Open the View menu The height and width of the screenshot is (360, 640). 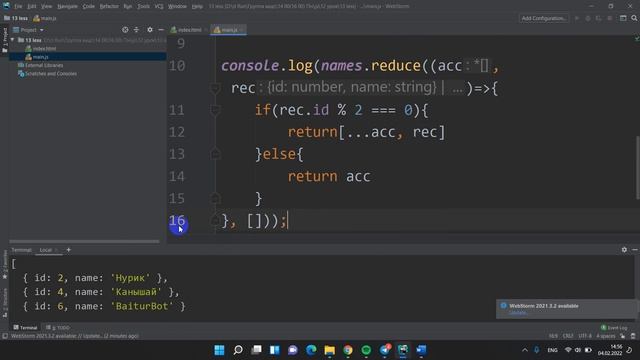(47, 7)
